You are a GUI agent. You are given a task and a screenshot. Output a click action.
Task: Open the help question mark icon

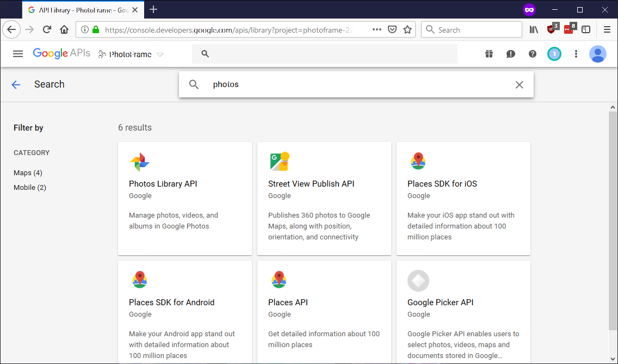(x=533, y=54)
